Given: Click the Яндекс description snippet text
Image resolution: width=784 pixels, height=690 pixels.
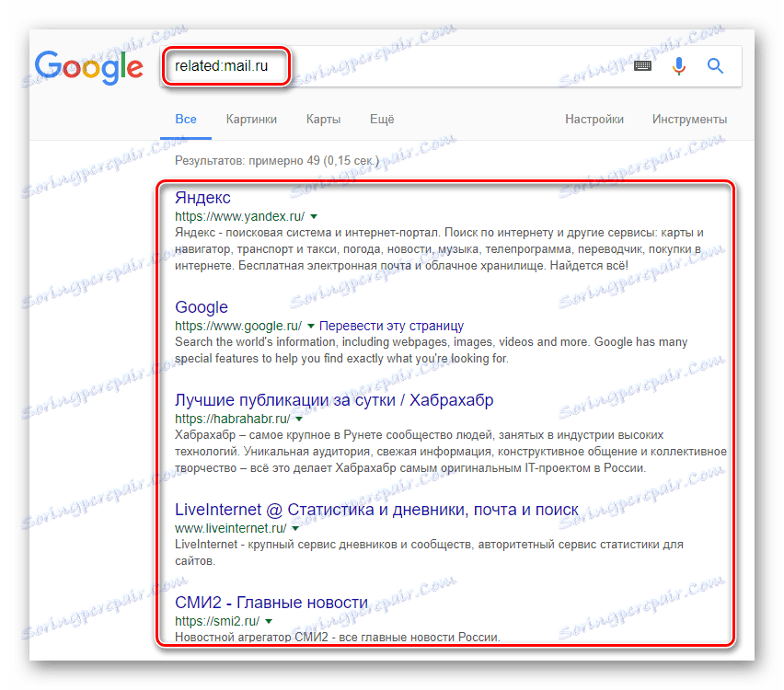Looking at the screenshot, I should pos(440,249).
